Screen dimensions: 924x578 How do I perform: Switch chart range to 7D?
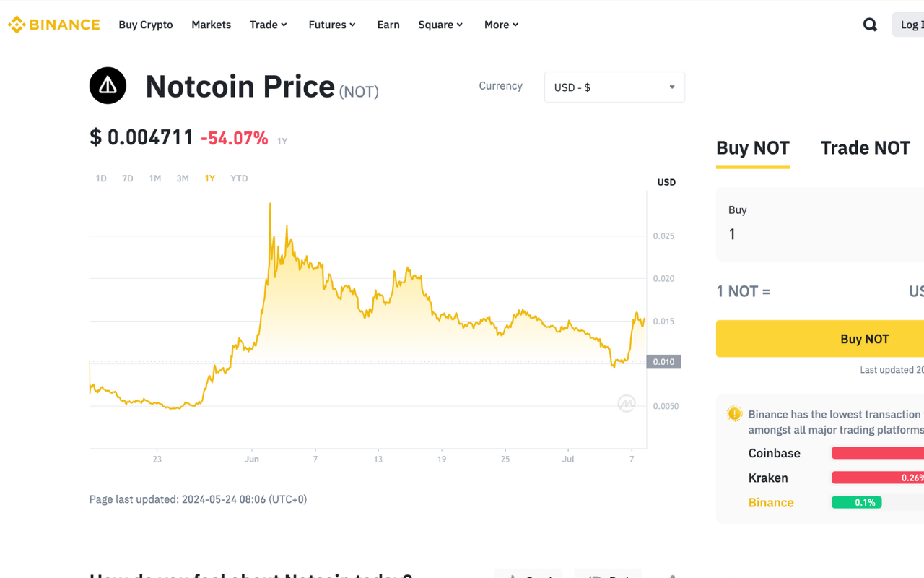pos(128,178)
